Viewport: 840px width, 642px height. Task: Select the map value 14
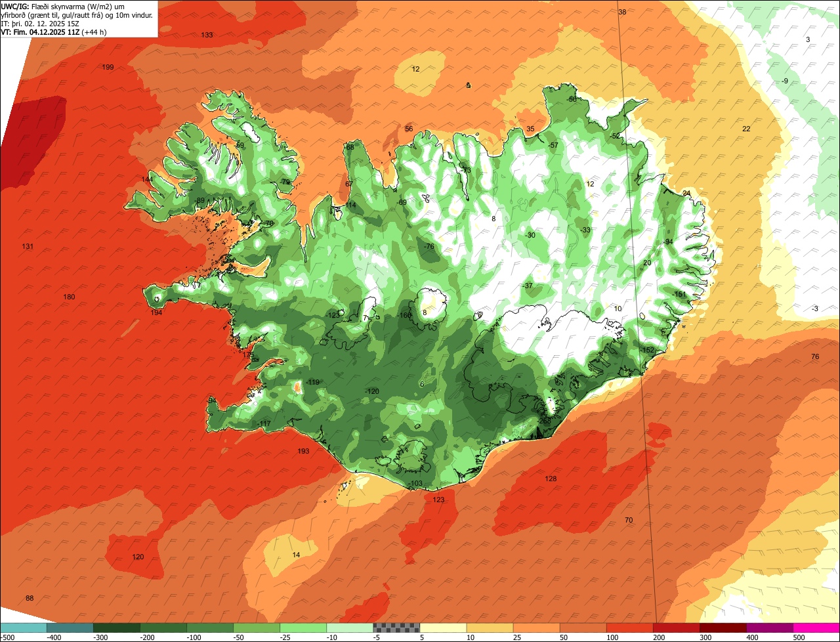296,555
